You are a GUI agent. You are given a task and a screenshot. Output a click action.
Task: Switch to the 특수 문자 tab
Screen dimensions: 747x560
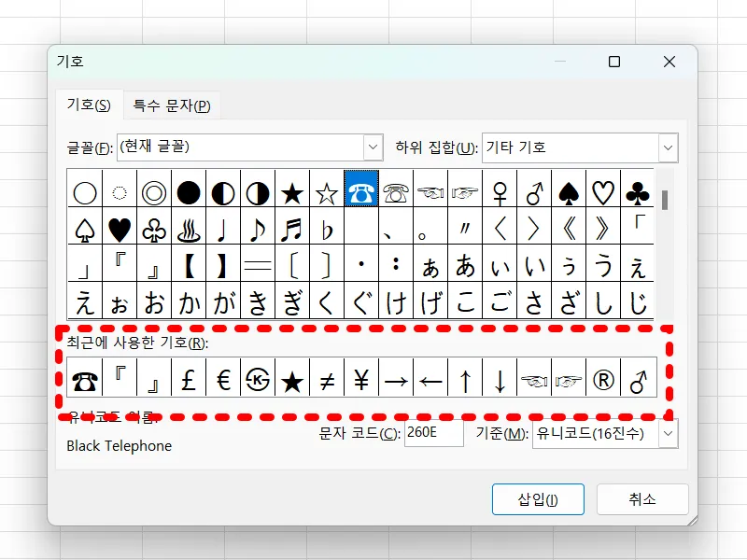click(x=172, y=105)
